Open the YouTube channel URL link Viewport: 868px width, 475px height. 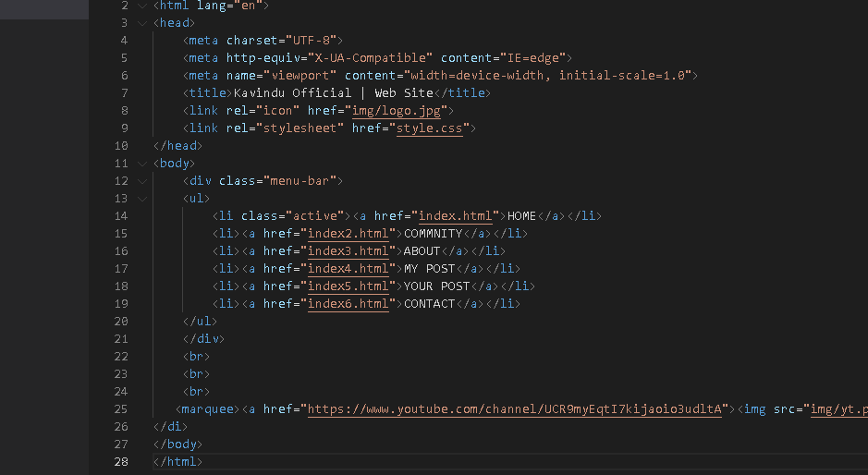tap(513, 409)
